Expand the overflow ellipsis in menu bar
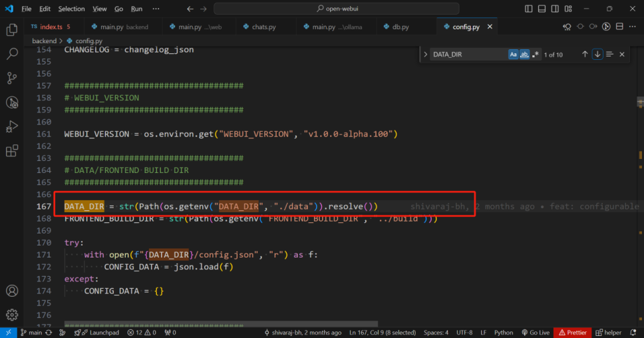The width and height of the screenshot is (644, 338). (156, 9)
